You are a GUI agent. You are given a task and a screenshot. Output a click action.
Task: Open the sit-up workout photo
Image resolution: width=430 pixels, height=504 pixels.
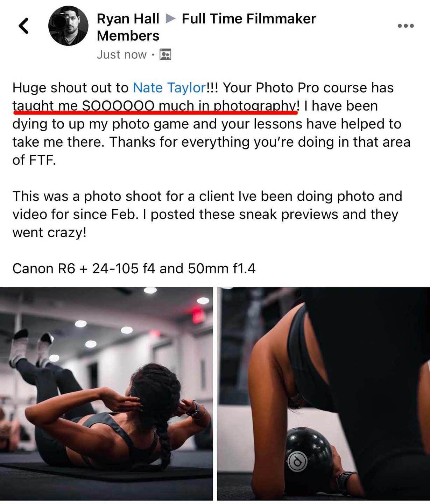(x=106, y=394)
